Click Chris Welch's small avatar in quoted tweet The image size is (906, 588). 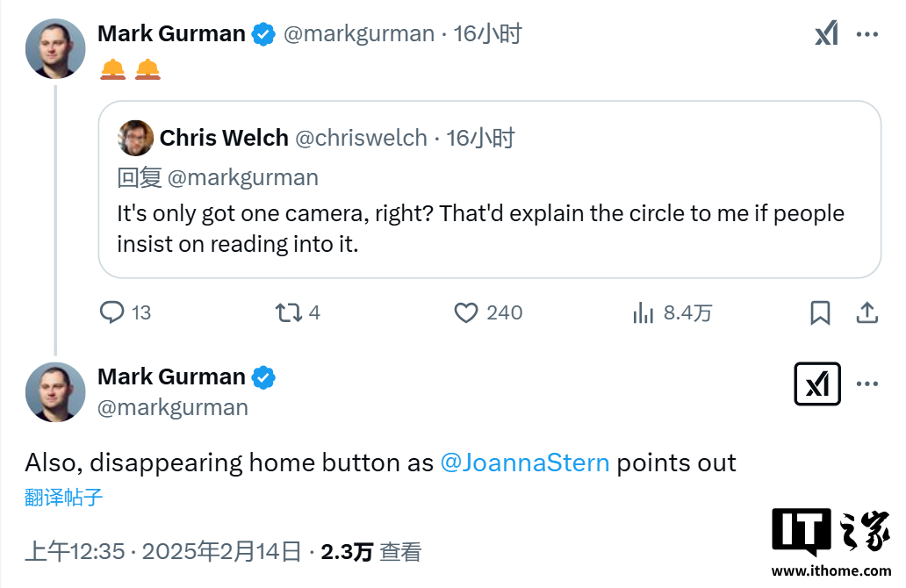click(136, 138)
